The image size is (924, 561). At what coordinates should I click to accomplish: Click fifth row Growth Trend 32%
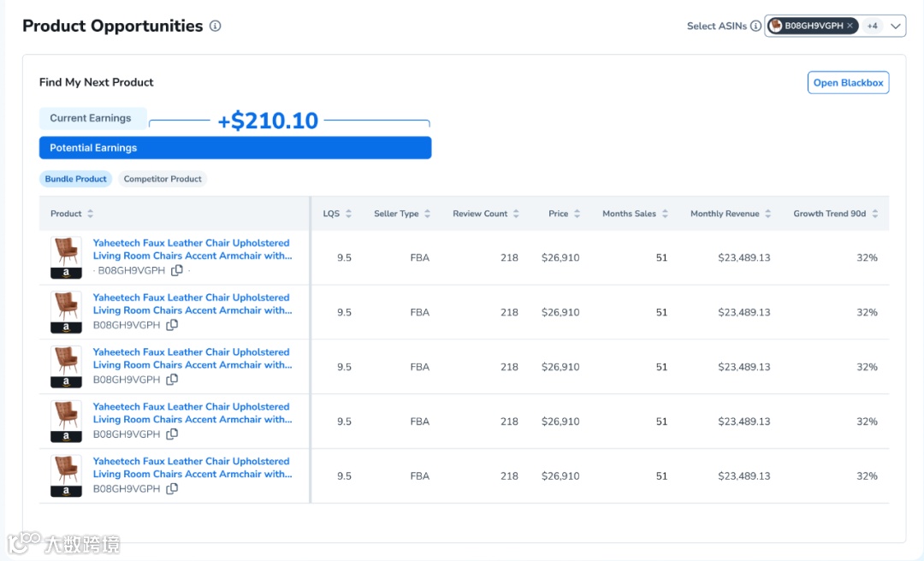click(867, 476)
